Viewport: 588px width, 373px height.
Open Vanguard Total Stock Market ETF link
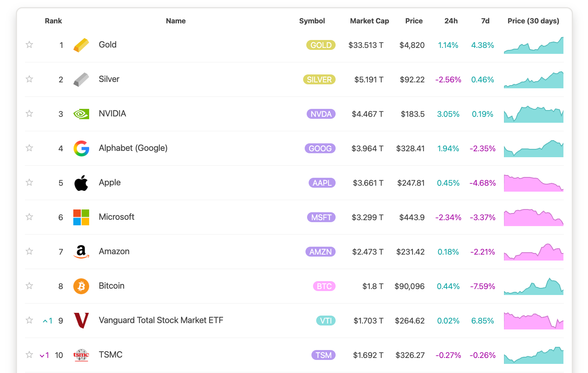click(161, 320)
